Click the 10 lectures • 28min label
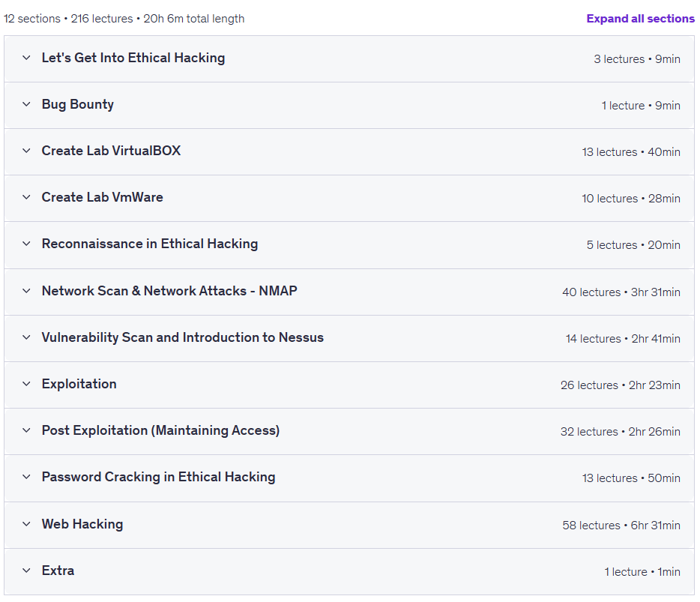 tap(631, 198)
